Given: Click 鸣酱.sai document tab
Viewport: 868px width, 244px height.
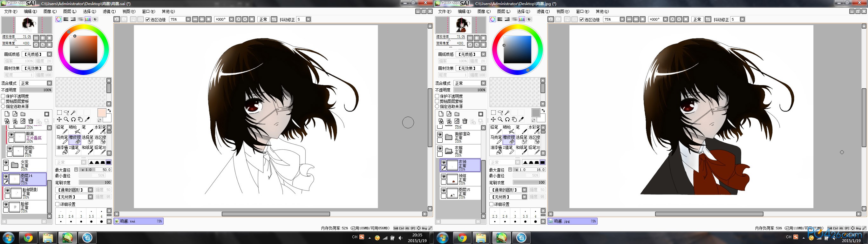Looking at the screenshot, I should (139, 221).
